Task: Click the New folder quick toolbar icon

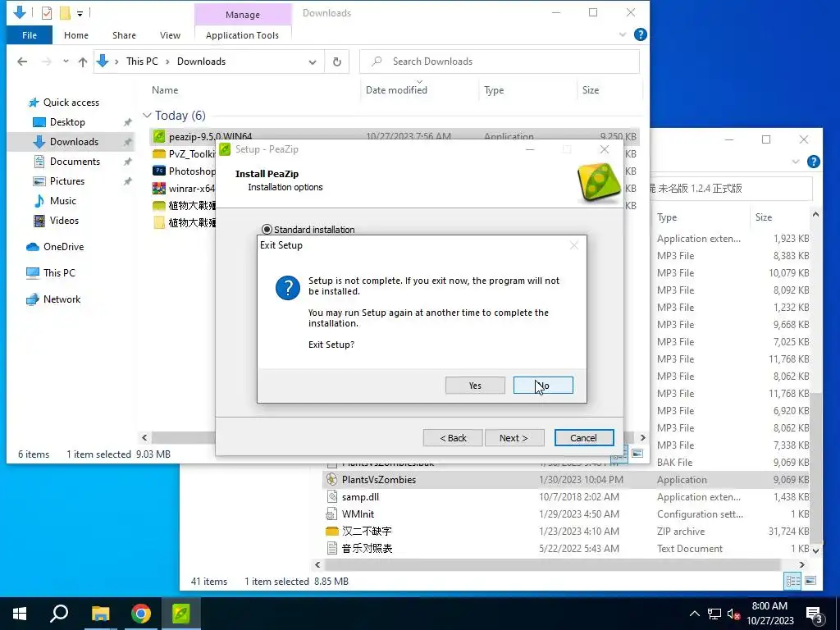Action: [x=65, y=13]
